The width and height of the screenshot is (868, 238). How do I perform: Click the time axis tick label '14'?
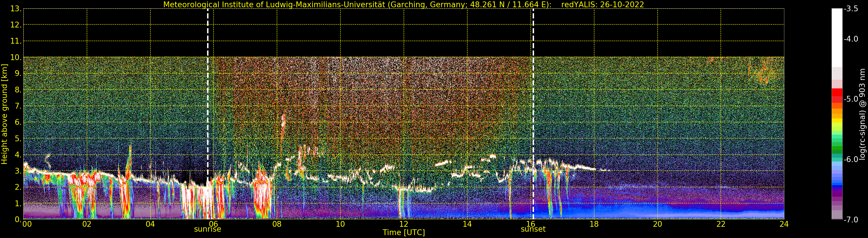click(x=467, y=224)
